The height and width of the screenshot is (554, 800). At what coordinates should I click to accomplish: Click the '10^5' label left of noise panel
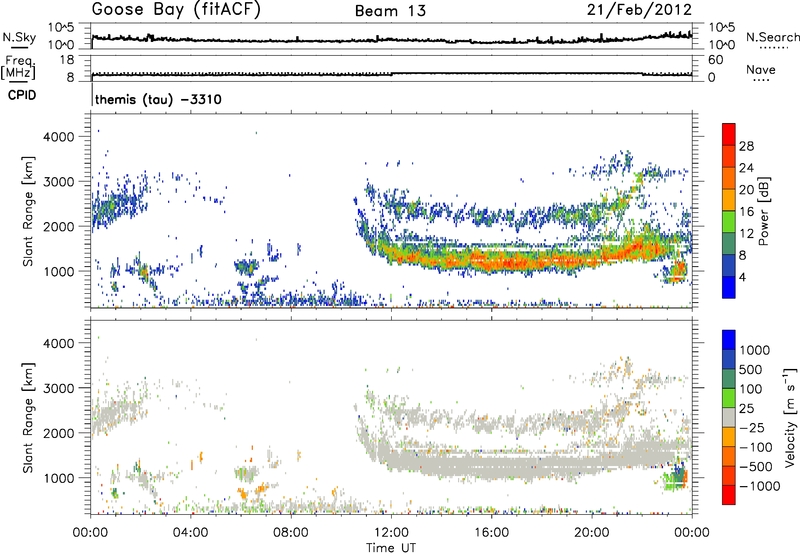tap(61, 28)
